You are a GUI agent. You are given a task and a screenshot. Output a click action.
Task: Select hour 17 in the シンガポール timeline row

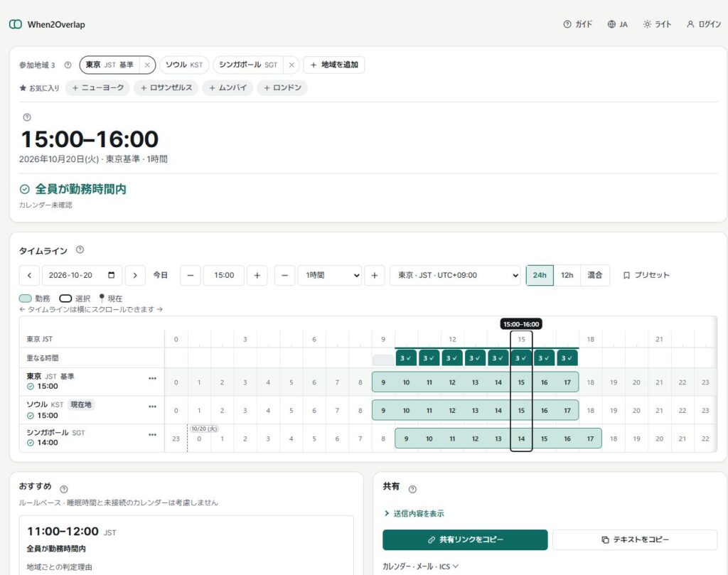[590, 439]
